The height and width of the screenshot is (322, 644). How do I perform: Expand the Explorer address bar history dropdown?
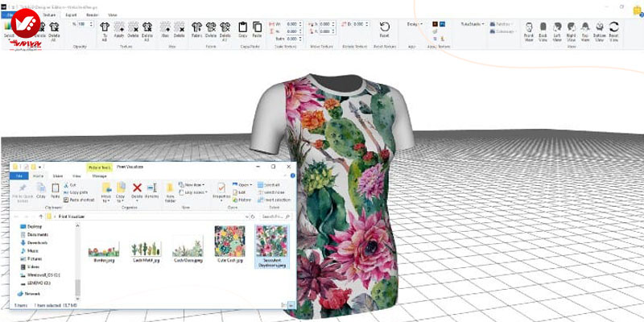coord(247,217)
